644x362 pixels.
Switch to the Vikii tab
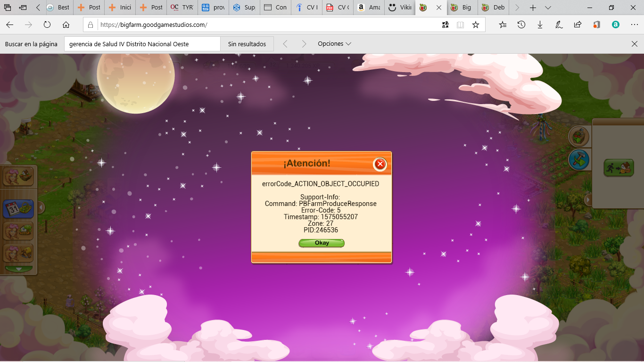coord(400,8)
